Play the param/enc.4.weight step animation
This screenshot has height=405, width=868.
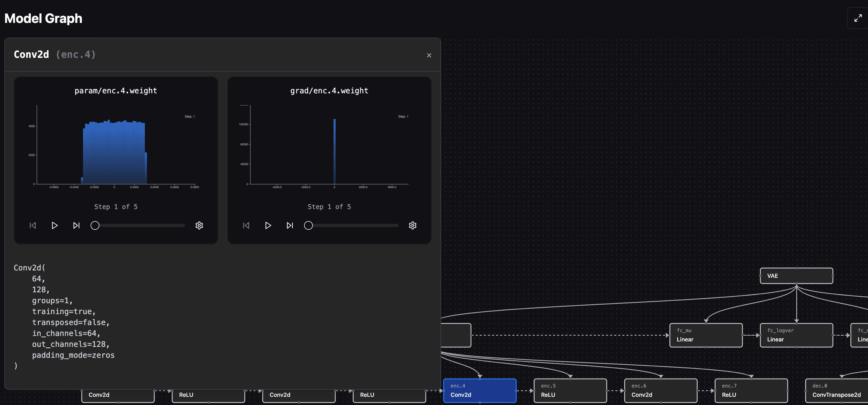point(55,225)
